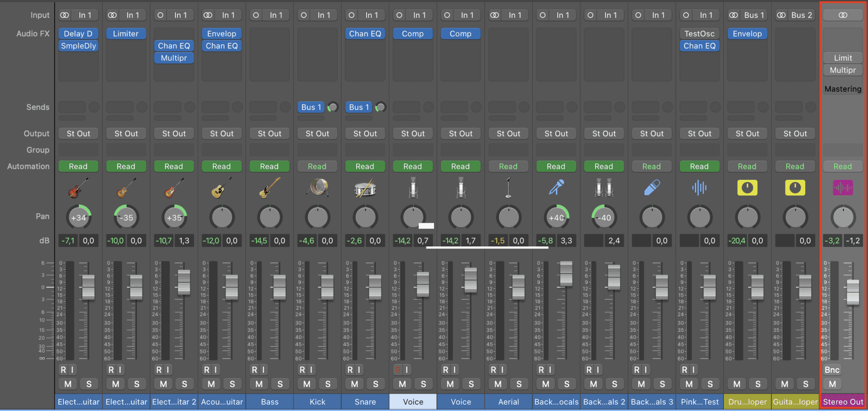Click the volume fader on the Voice channel
The width and height of the screenshot is (868, 411).
click(422, 284)
